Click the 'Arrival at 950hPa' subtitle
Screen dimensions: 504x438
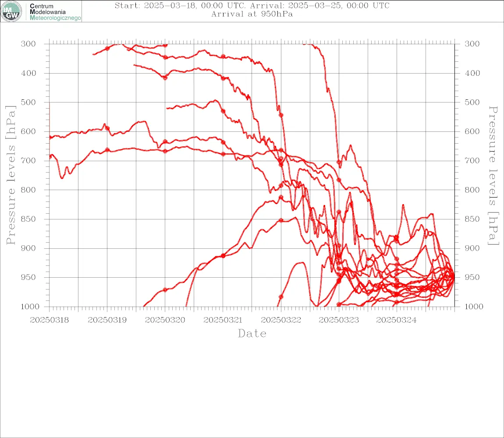click(x=252, y=14)
